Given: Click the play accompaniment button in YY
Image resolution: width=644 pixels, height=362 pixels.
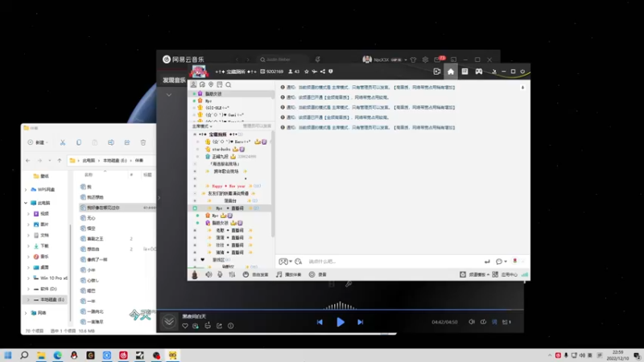Looking at the screenshot, I should (x=288, y=274).
